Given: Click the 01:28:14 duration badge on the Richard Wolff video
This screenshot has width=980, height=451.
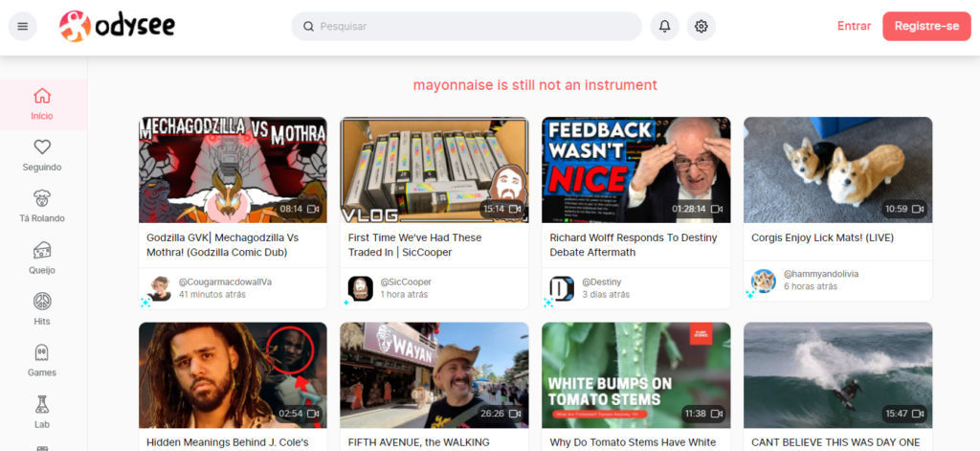Looking at the screenshot, I should (697, 209).
